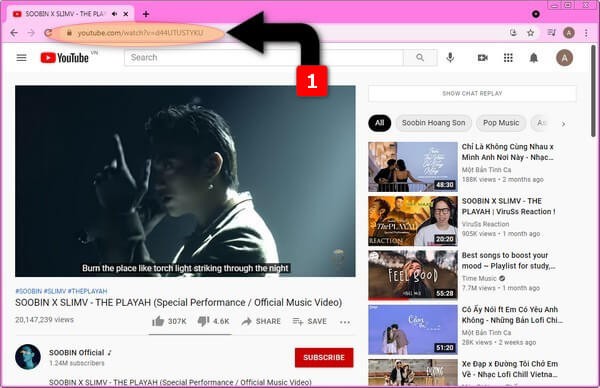The height and width of the screenshot is (388, 600).
Task: Click the browser forward arrow
Action: pyautogui.click(x=31, y=33)
